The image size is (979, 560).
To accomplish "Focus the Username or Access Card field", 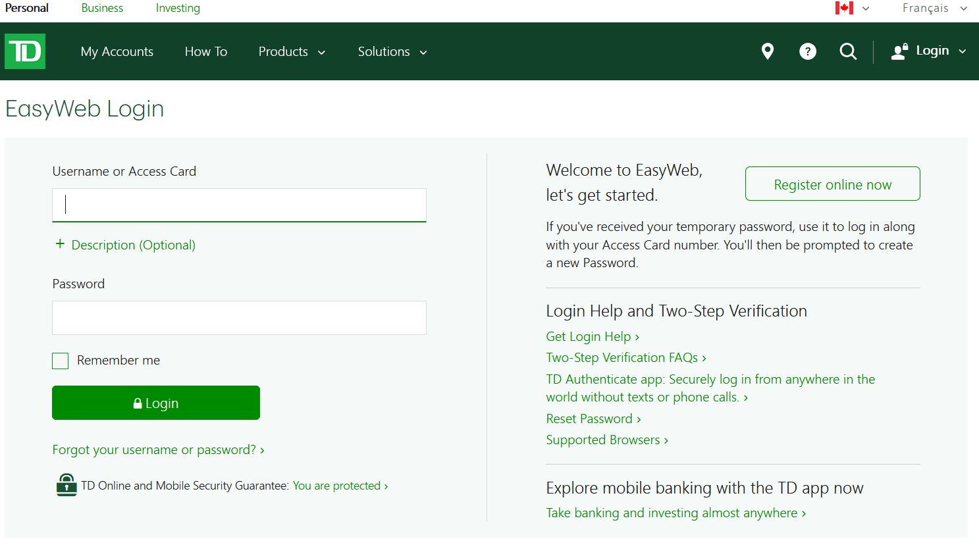I will point(239,205).
